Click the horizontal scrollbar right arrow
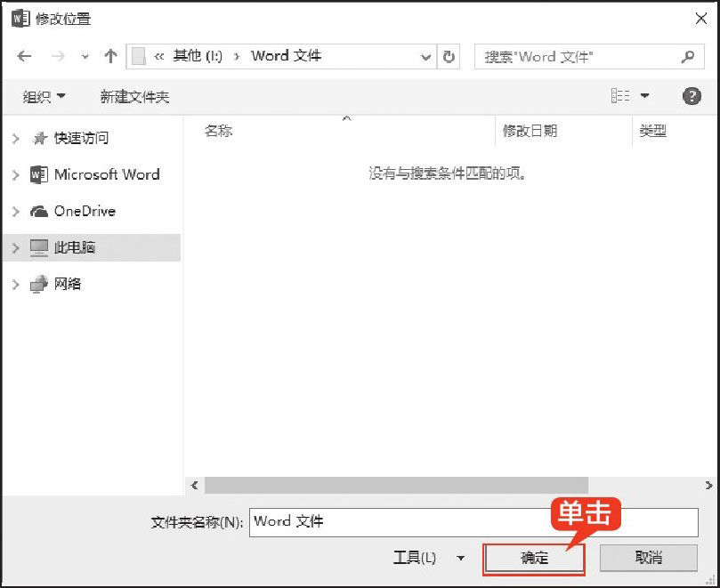Viewport: 720px width, 588px height. coord(708,485)
